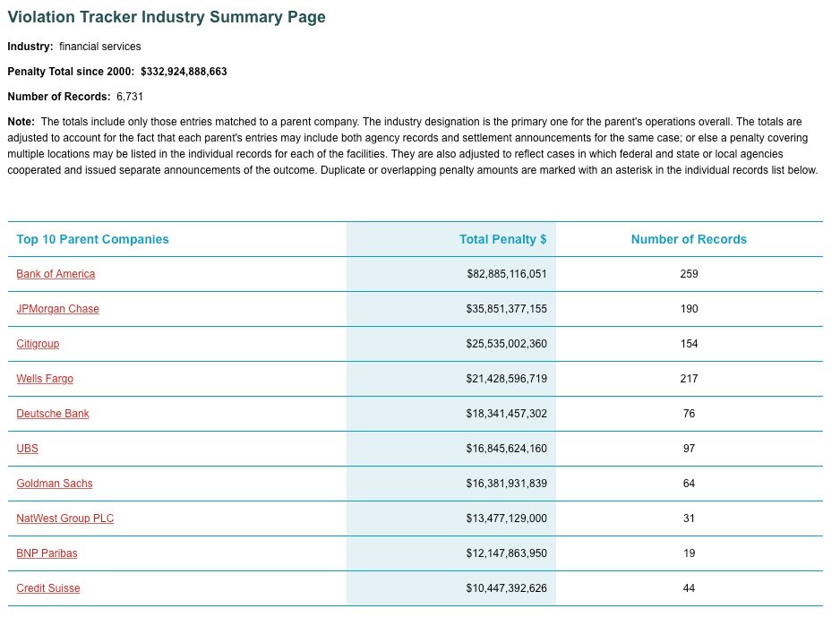The width and height of the screenshot is (840, 617).
Task: Select the penalty value $82,885,116,051
Action: [507, 274]
